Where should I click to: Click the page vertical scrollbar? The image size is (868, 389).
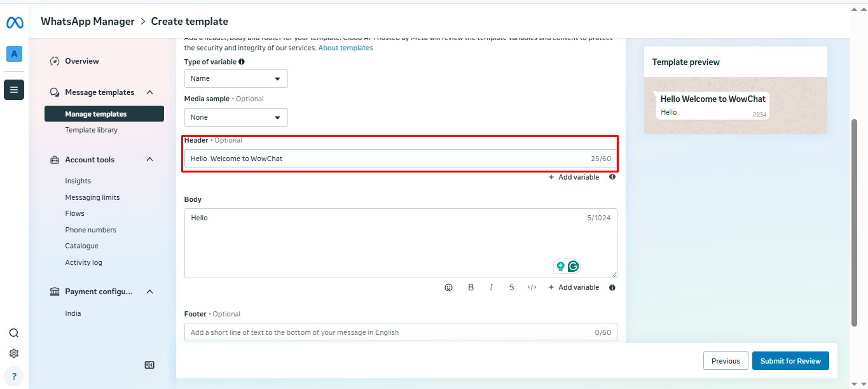coord(854,223)
